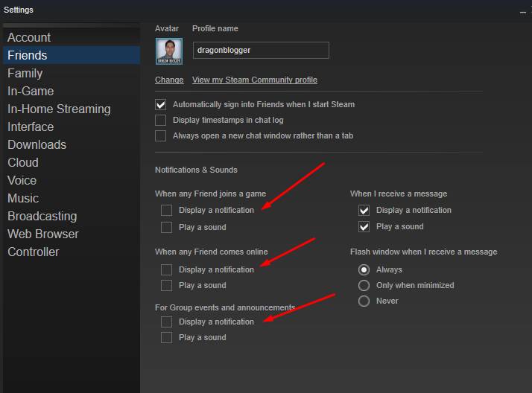Viewport: 532px width, 393px height.
Task: Switch to the Interface section
Action: 72,127
